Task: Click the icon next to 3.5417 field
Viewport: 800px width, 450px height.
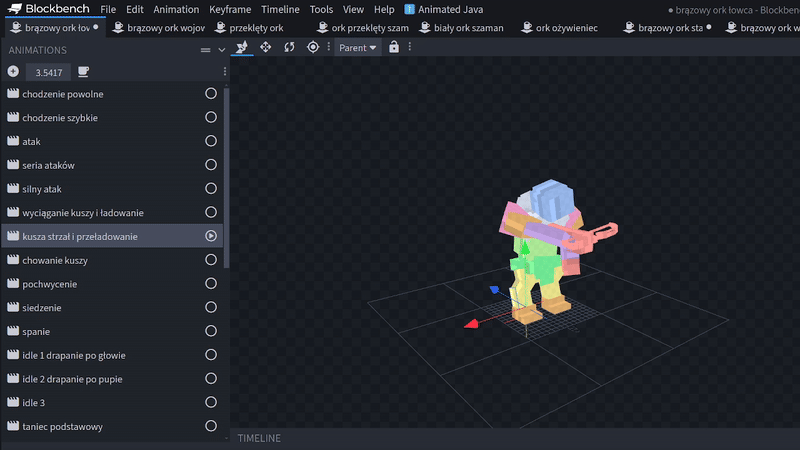Action: (83, 72)
